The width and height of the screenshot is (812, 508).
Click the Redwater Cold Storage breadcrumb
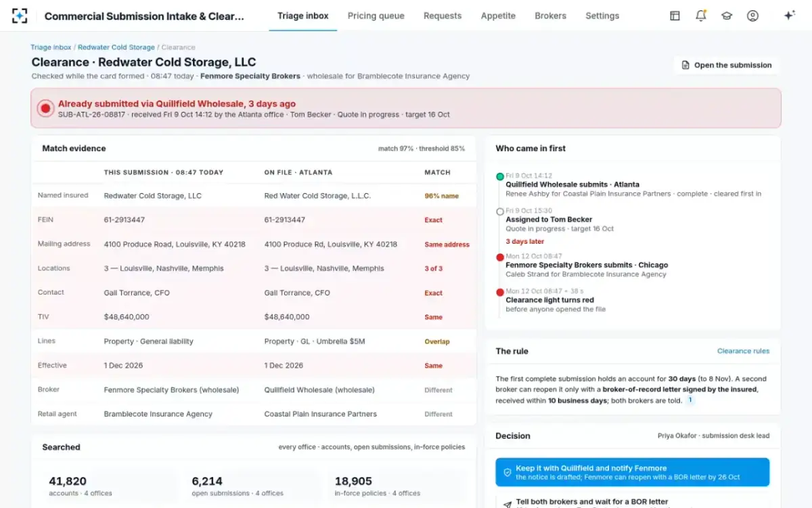(x=116, y=47)
